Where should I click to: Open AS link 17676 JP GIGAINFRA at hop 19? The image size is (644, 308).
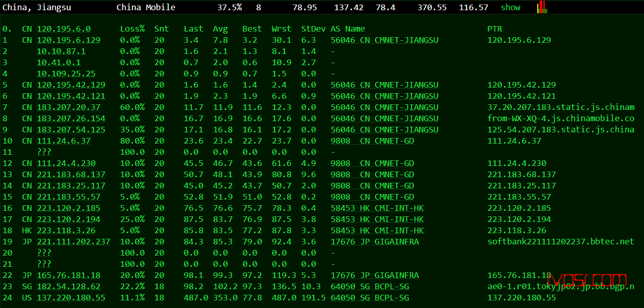coord(375,242)
